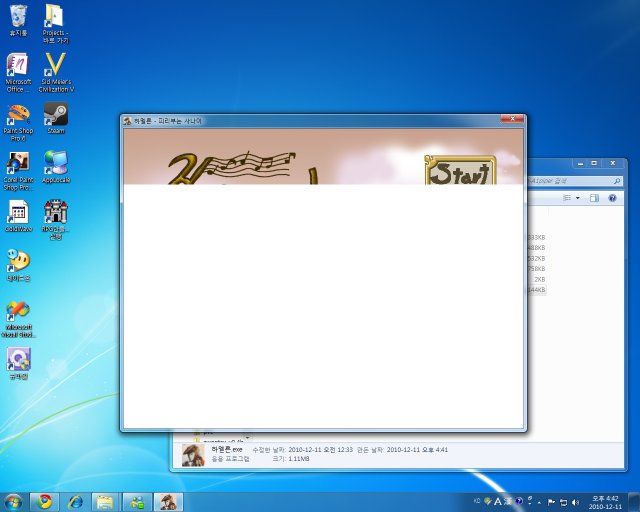Close the game window with red X

(512, 119)
